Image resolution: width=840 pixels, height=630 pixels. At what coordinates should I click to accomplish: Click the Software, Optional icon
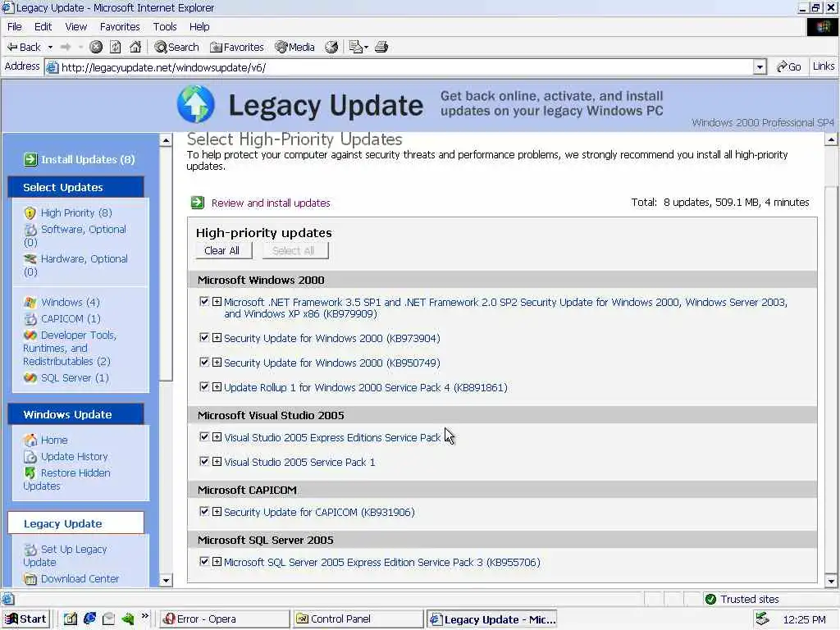30,230
